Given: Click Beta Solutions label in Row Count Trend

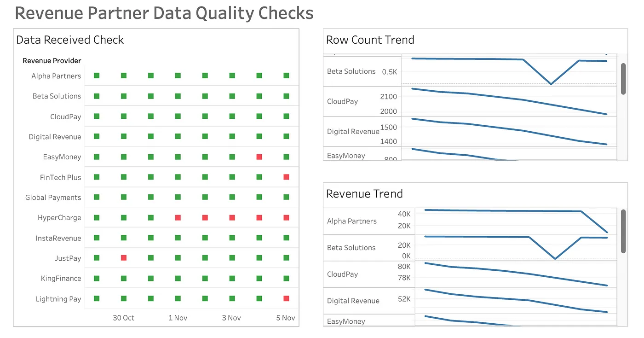Looking at the screenshot, I should 351,71.
